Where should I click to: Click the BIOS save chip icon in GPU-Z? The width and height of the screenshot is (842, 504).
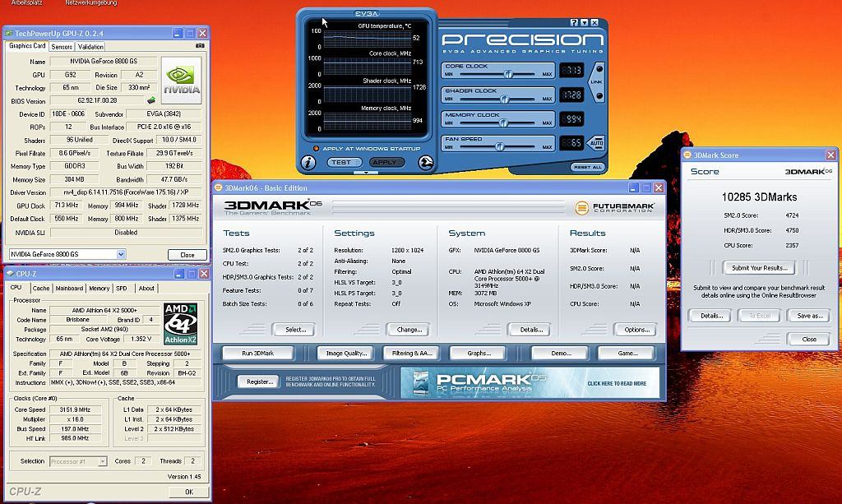tap(151, 100)
